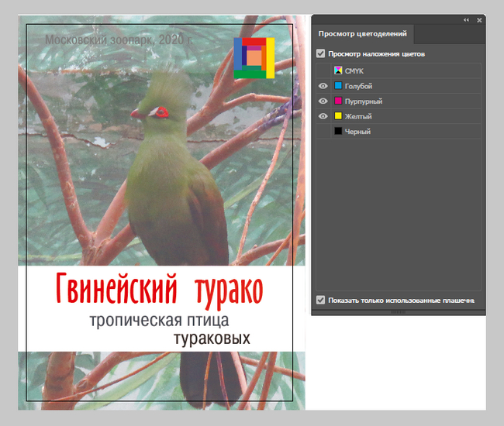The height and width of the screenshot is (426, 504).
Task: Select the 'Просмотр цветоделений' tab
Action: click(x=363, y=34)
